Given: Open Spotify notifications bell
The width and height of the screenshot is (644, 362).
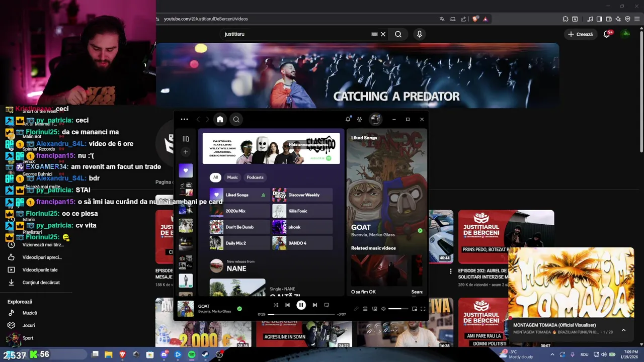Looking at the screenshot, I should [348, 119].
